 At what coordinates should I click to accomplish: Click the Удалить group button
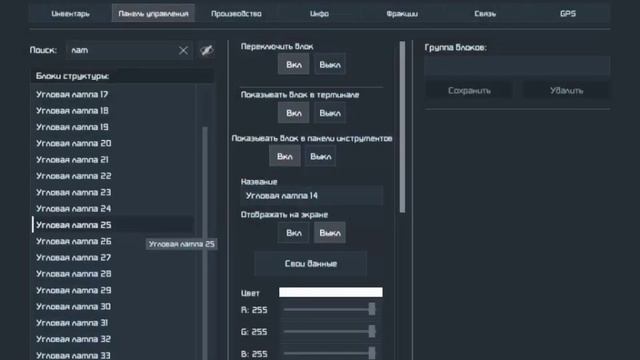click(x=567, y=91)
